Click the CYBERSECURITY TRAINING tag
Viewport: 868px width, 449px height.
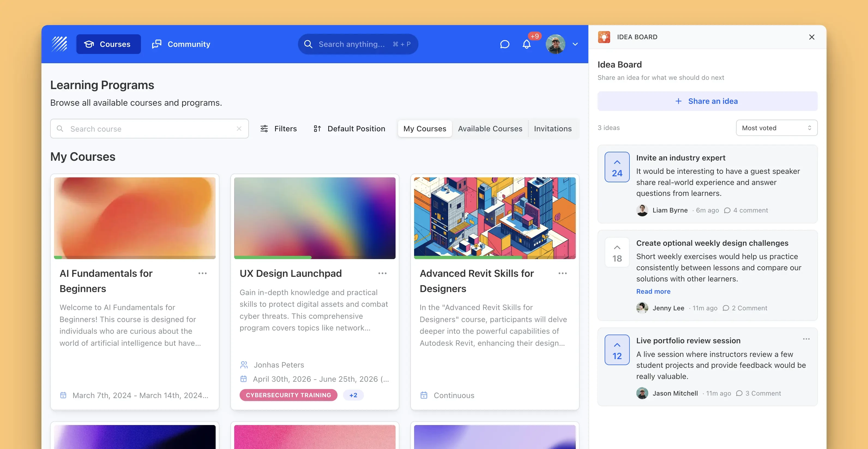click(288, 395)
